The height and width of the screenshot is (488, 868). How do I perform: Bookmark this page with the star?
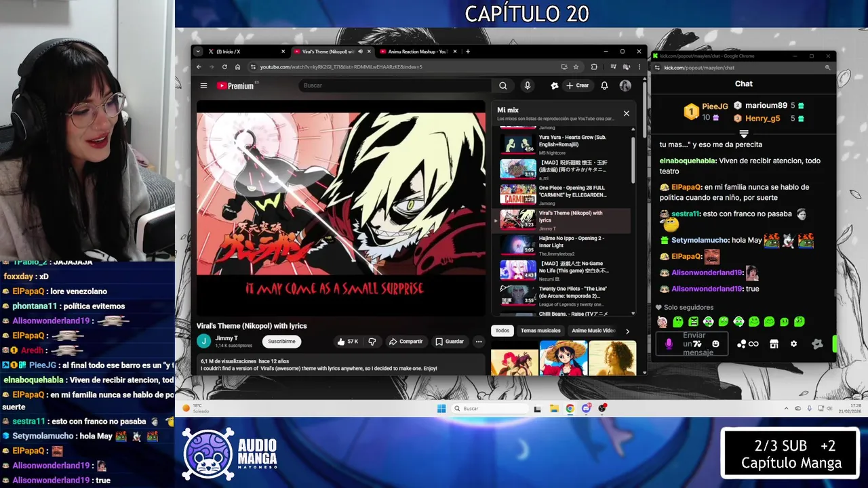(576, 66)
